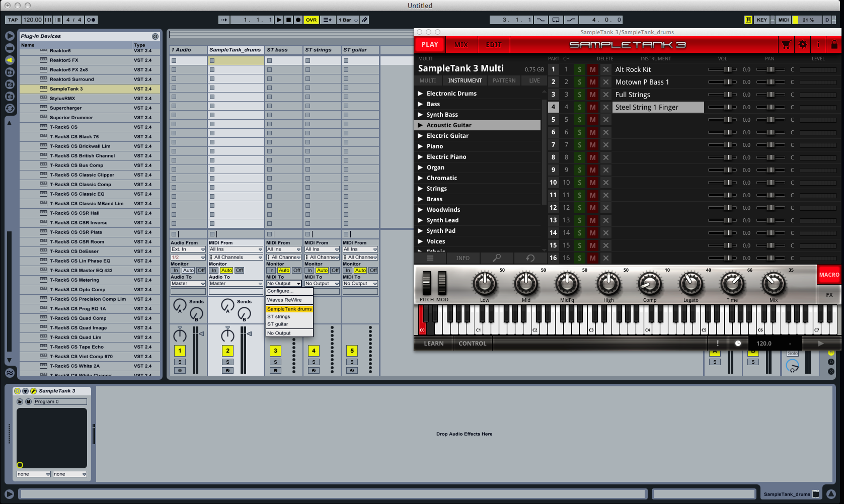Click the LEARN button below the keyboard
844x504 pixels.
tap(433, 343)
